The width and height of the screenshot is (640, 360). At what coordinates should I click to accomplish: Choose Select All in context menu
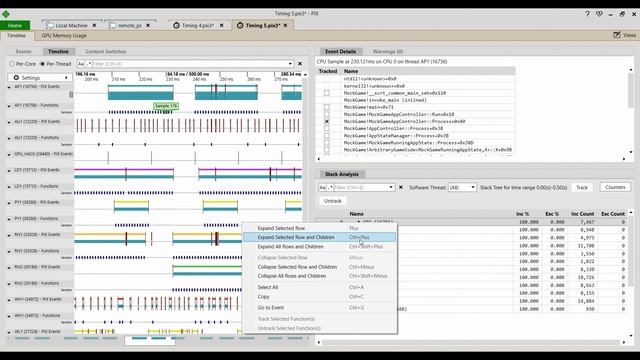[319, 287]
